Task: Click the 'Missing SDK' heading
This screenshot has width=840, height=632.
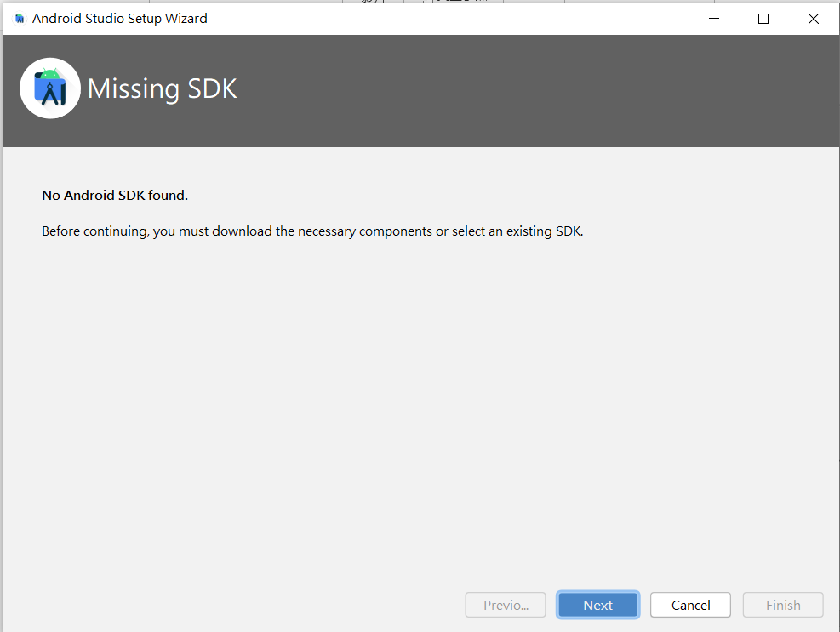Action: (x=163, y=89)
